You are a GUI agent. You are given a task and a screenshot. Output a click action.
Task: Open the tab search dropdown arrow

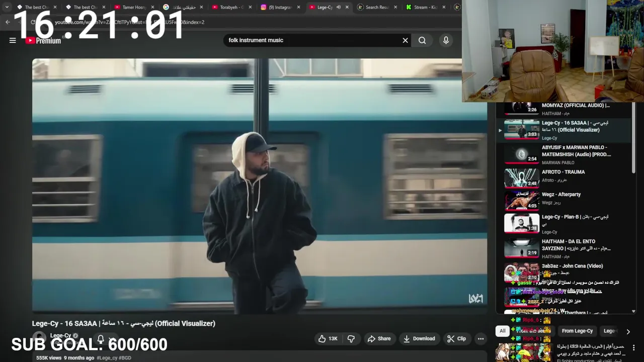tap(7, 7)
